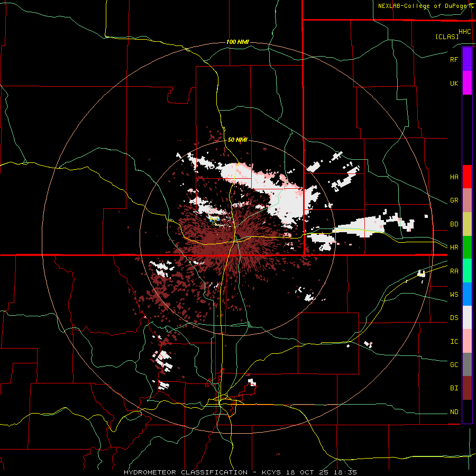Click the ND legend label
This screenshot has height=476, width=476.
click(x=454, y=412)
